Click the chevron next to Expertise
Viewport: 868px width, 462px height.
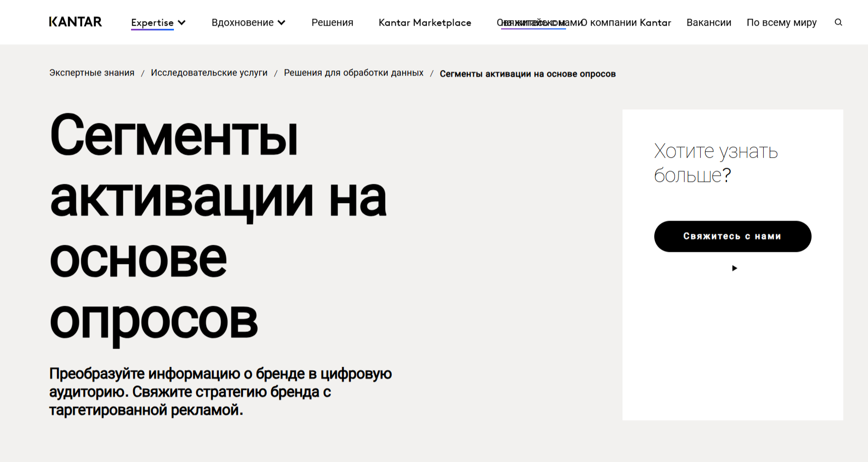tap(181, 23)
